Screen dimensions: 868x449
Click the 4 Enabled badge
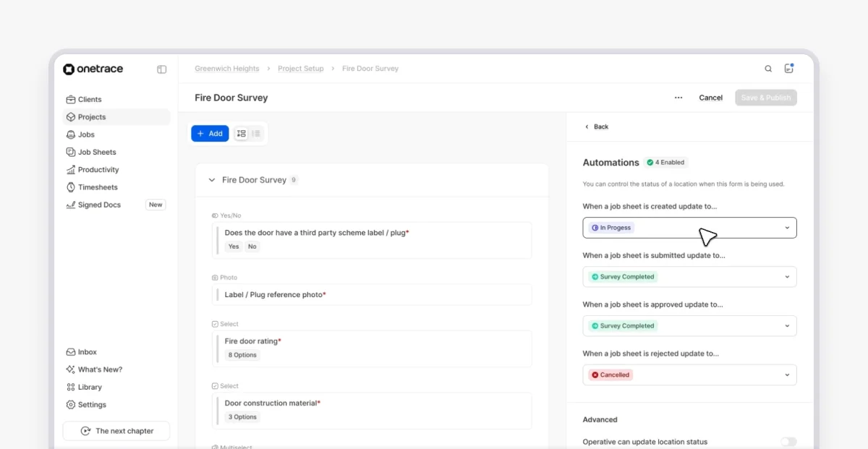[665, 163]
